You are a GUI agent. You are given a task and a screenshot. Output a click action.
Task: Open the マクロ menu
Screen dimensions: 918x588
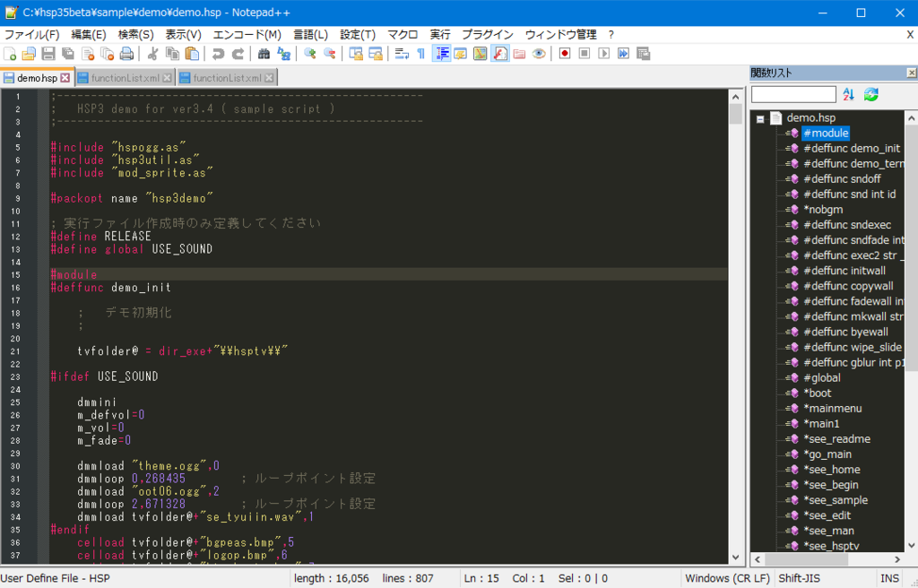point(403,35)
